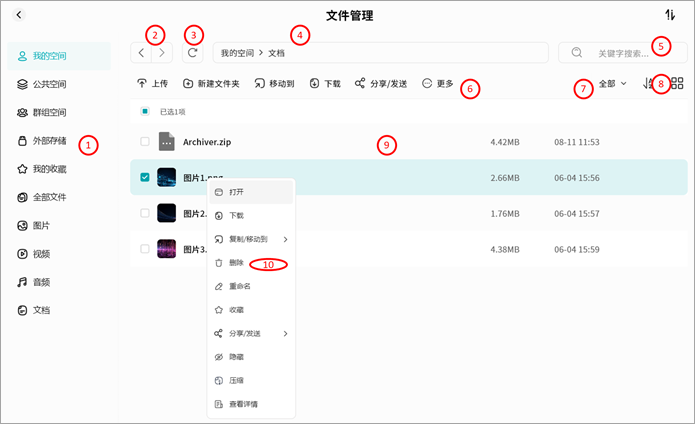695x424 pixels.
Task: Toggle the select-all checkbox in header
Action: 145,111
